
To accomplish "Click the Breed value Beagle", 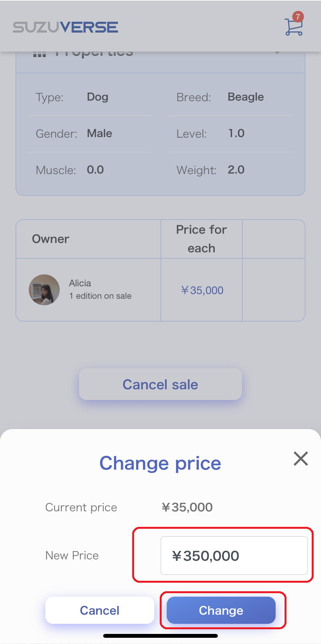I will [x=246, y=97].
